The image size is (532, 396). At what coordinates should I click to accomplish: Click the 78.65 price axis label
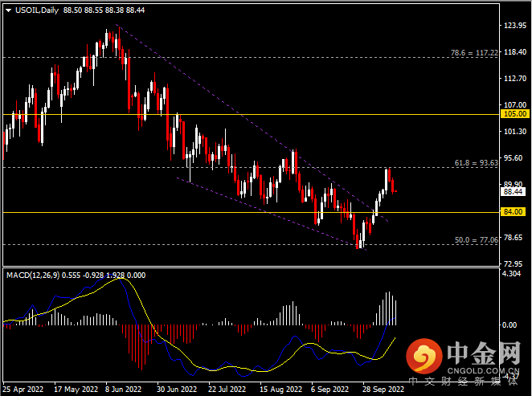(x=513, y=237)
